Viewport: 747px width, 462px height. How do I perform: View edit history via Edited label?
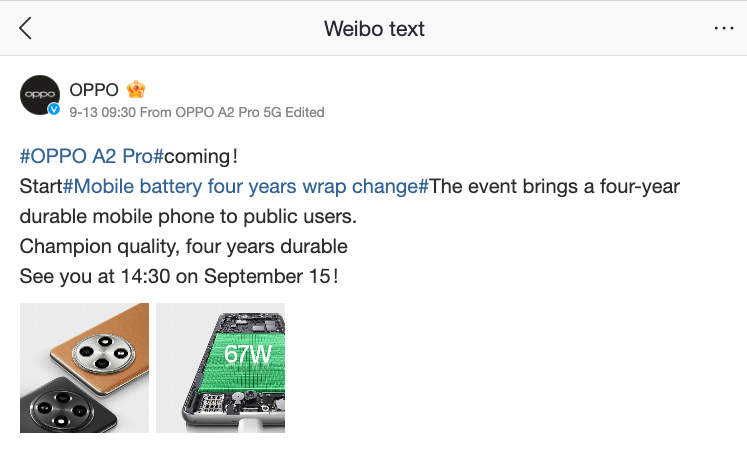[305, 113]
